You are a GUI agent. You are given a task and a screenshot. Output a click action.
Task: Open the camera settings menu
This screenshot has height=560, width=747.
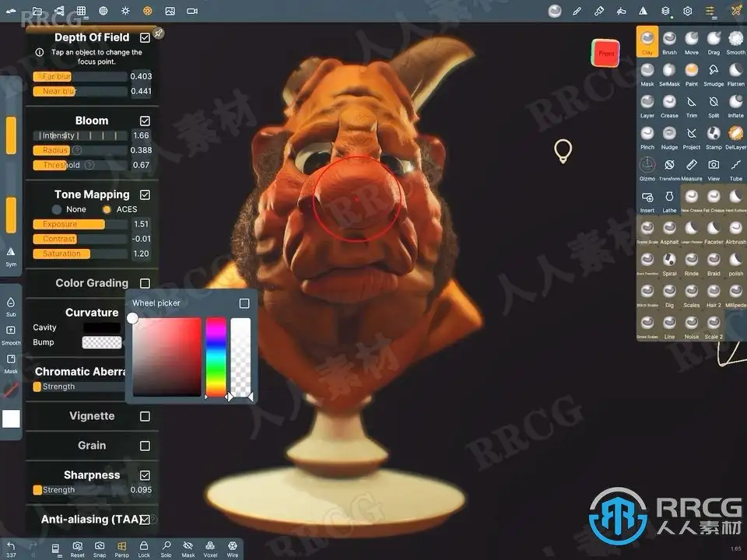click(192, 11)
